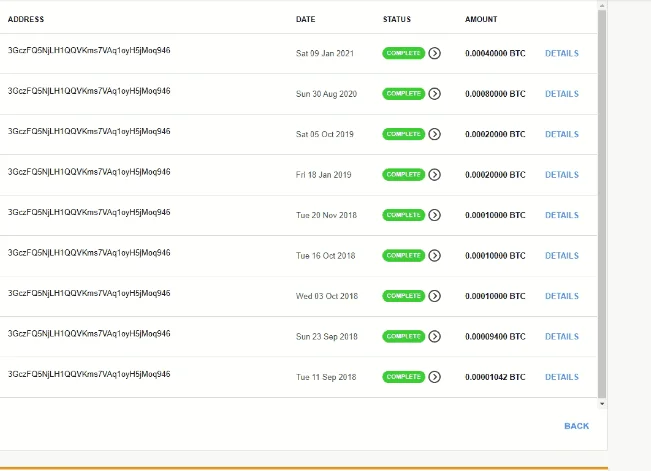Click the amount 0.00001042 BTC
651x471 pixels.
pyautogui.click(x=495, y=377)
